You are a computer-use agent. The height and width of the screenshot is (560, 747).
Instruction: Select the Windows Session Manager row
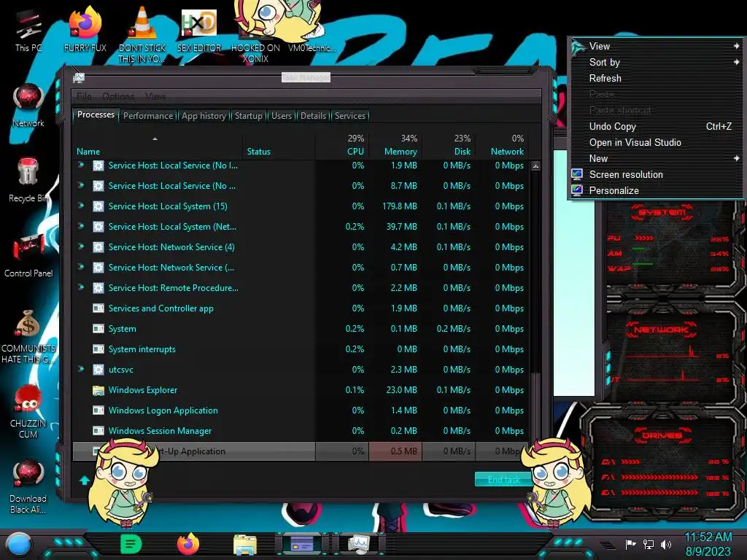pyautogui.click(x=301, y=430)
